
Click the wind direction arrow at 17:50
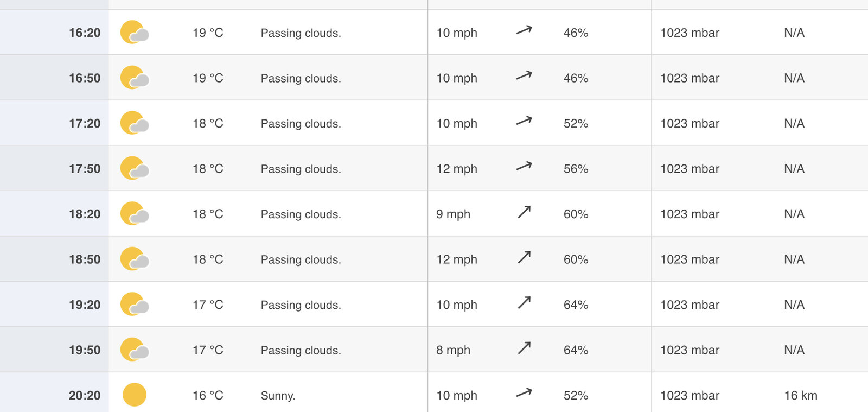524,167
